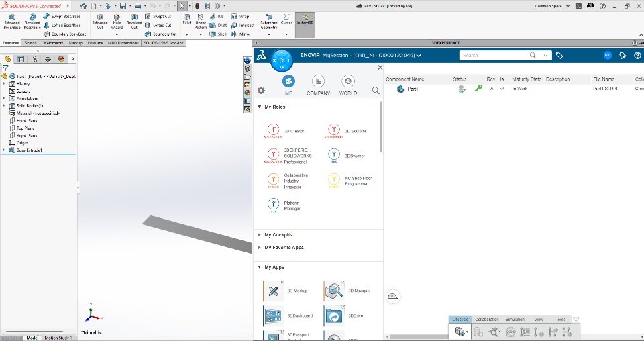Select the WORLD view button

point(348,85)
